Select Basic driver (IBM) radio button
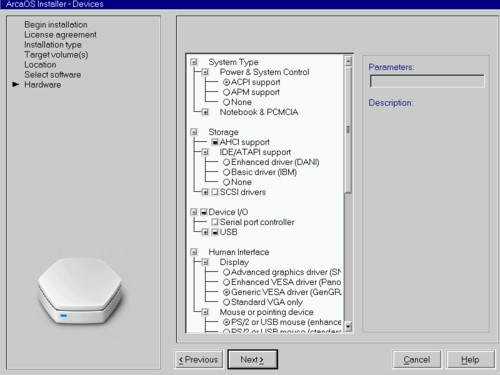 pos(226,172)
